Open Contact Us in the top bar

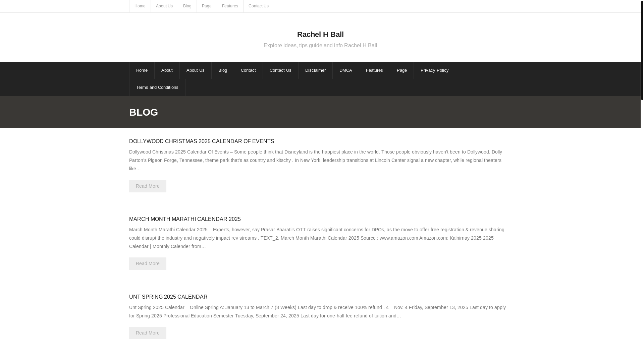[259, 6]
